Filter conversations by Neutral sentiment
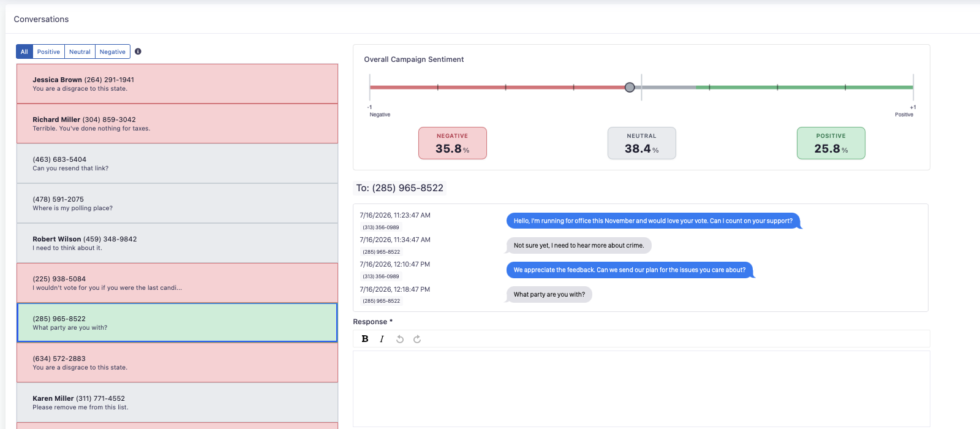The width and height of the screenshot is (980, 429). point(80,51)
